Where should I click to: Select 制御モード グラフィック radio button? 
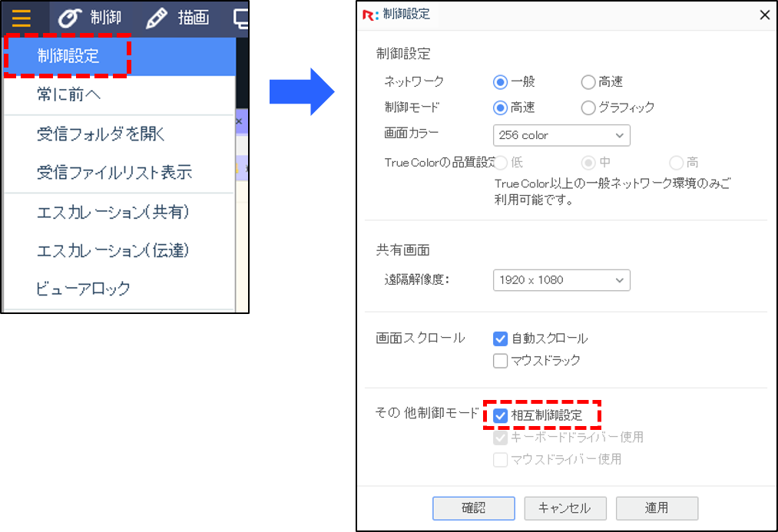588,107
